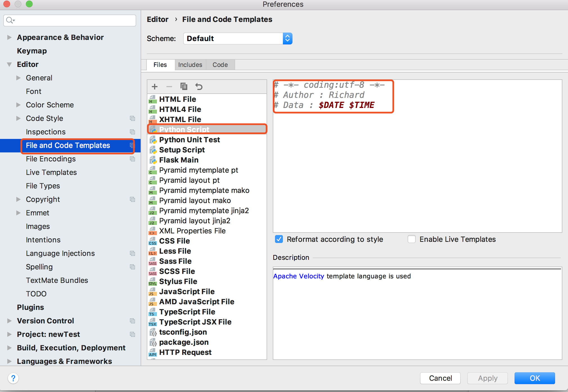Open the Apache Velocity link
Image resolution: width=568 pixels, height=392 pixels.
tap(298, 276)
